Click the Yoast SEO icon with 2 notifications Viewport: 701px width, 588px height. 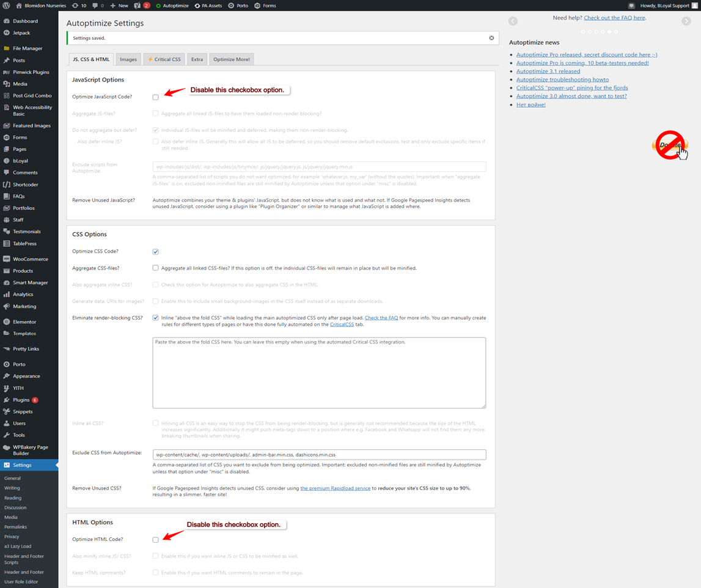click(x=142, y=6)
